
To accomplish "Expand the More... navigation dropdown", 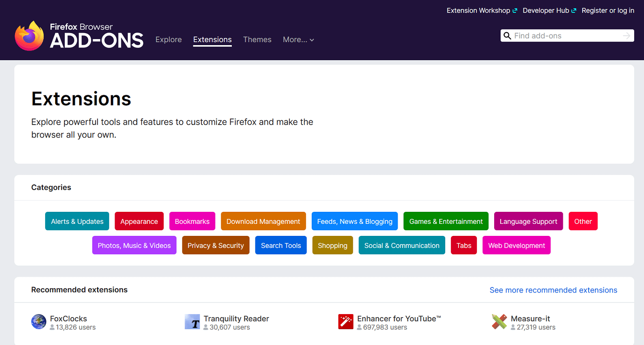I will click(x=298, y=40).
